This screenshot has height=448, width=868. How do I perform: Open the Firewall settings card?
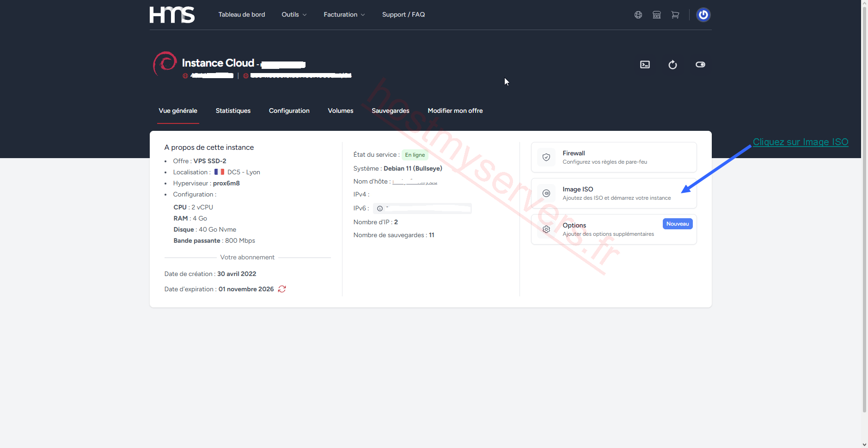(614, 157)
